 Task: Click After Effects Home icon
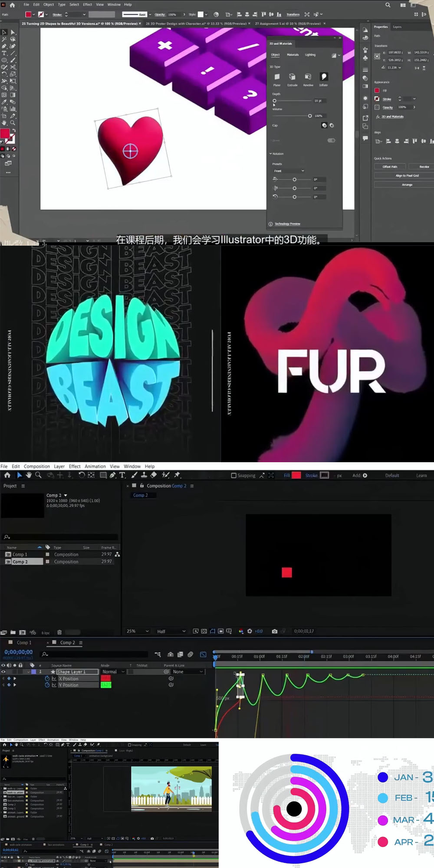(x=7, y=475)
